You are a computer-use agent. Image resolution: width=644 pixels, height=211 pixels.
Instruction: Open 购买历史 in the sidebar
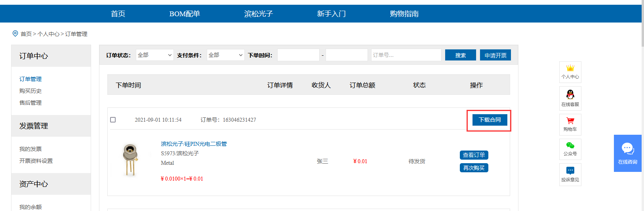coord(30,91)
